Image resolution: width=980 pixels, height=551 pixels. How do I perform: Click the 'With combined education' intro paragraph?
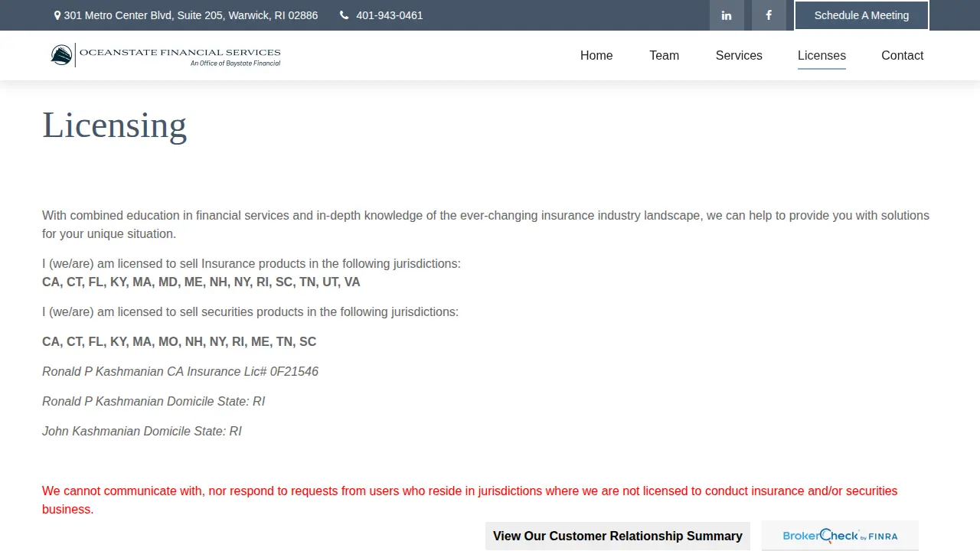tap(485, 225)
